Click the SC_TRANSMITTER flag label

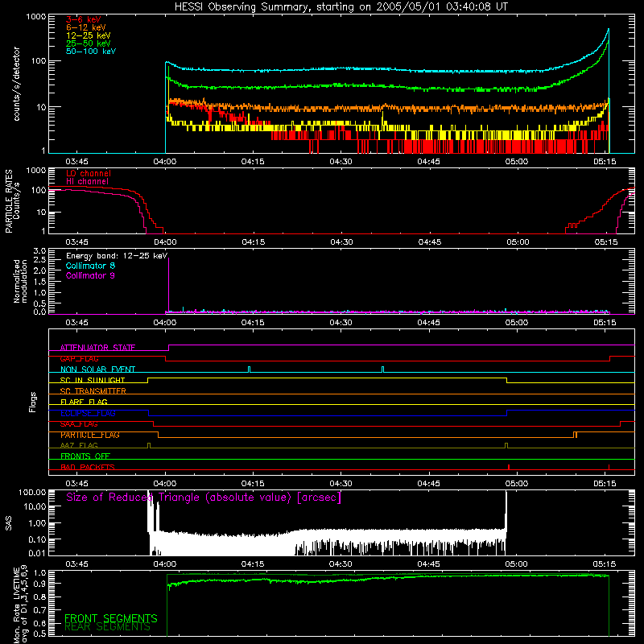[x=93, y=391]
